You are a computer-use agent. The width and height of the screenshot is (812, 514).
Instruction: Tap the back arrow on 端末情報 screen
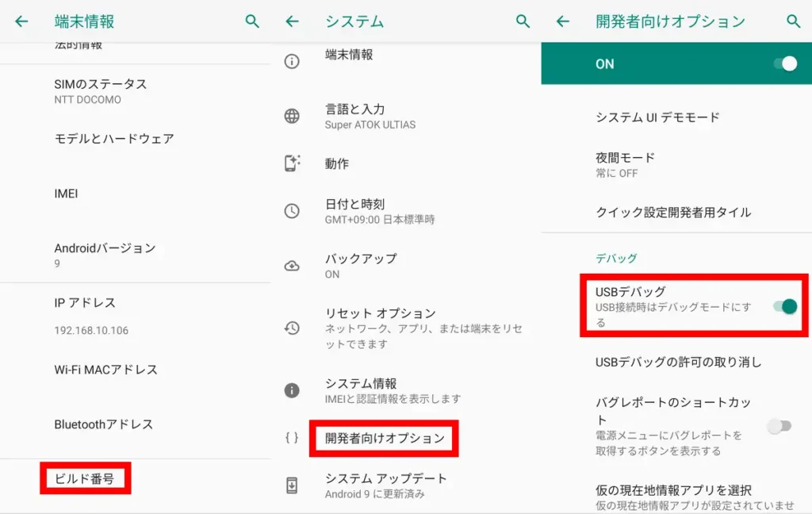(21, 21)
